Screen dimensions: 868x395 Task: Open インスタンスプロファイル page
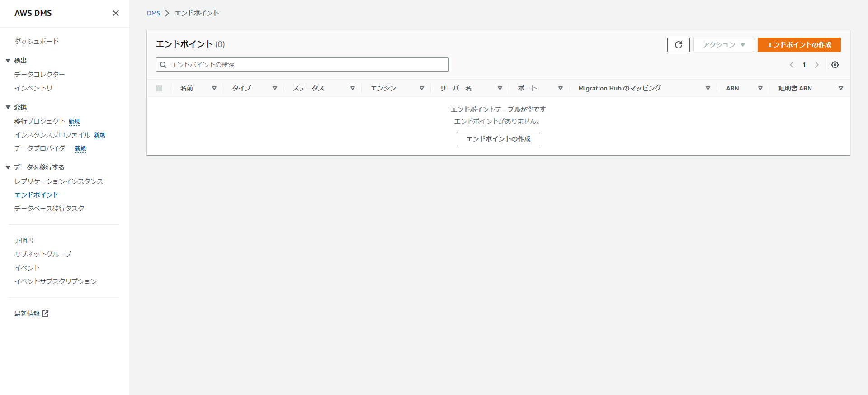pos(52,135)
